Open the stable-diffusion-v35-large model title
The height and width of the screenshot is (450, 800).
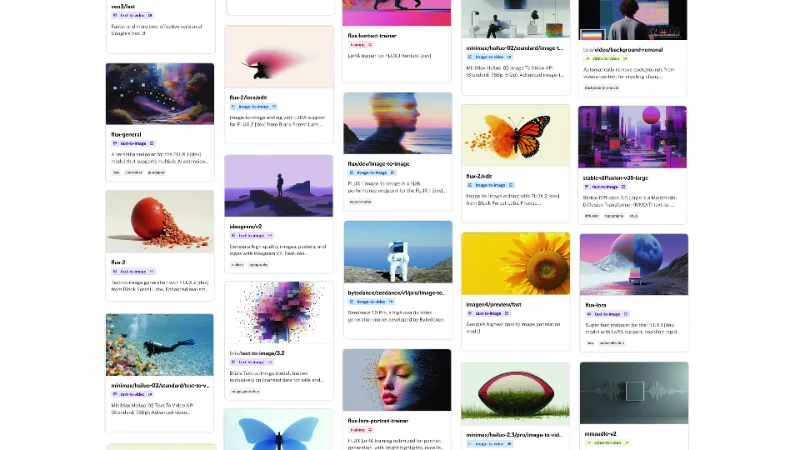point(616,178)
